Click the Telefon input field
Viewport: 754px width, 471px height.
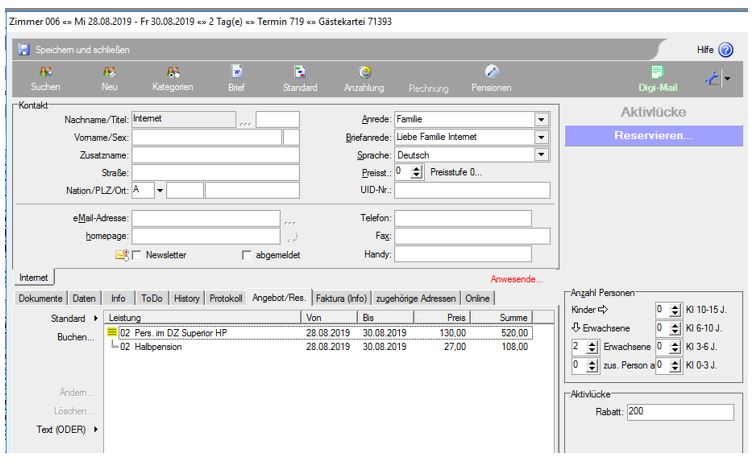[x=463, y=218]
